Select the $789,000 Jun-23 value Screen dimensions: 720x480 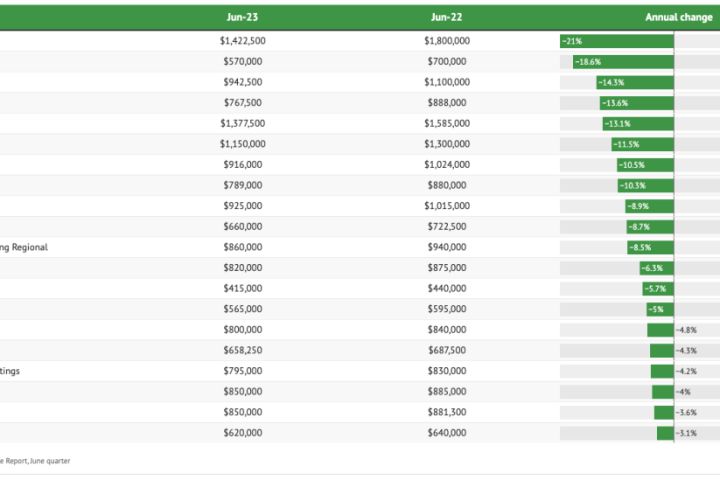click(x=243, y=185)
